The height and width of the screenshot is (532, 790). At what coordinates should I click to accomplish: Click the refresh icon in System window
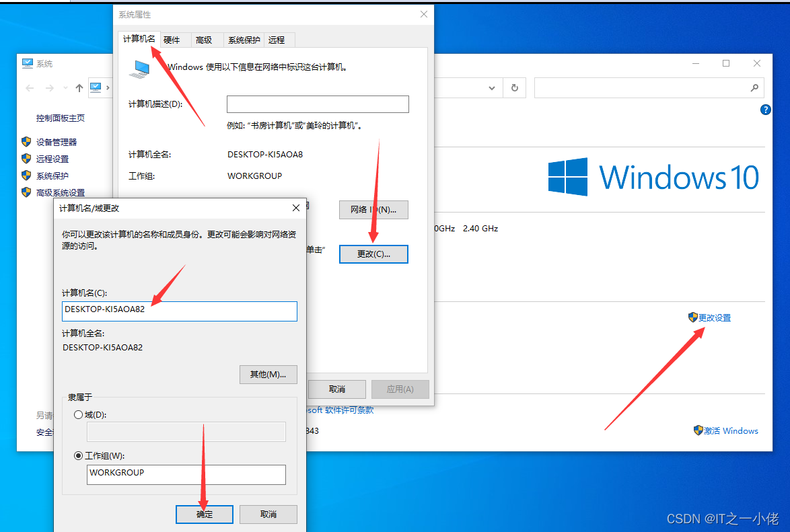click(514, 87)
